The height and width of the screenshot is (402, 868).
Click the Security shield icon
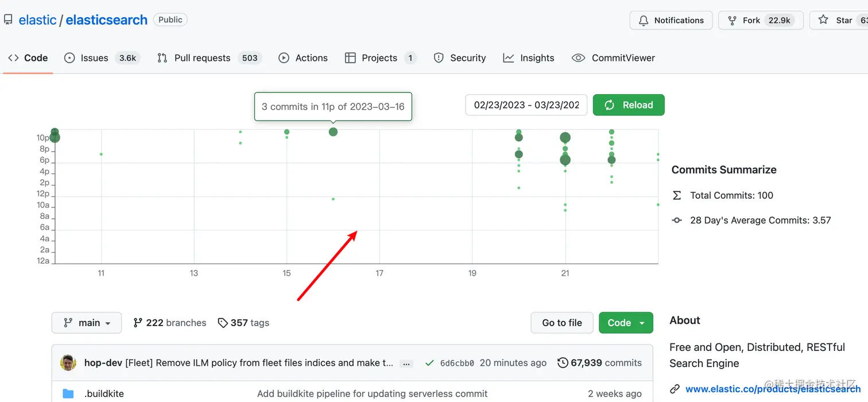click(x=439, y=58)
